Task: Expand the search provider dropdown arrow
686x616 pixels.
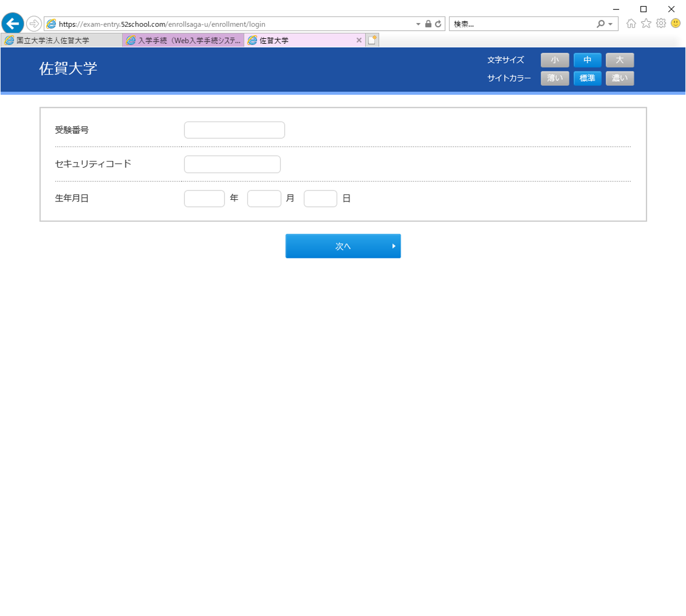Action: pyautogui.click(x=610, y=24)
